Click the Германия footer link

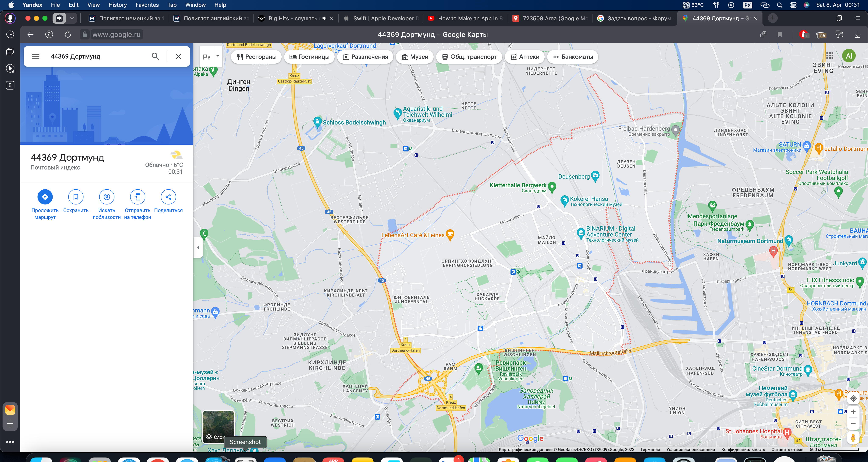650,449
